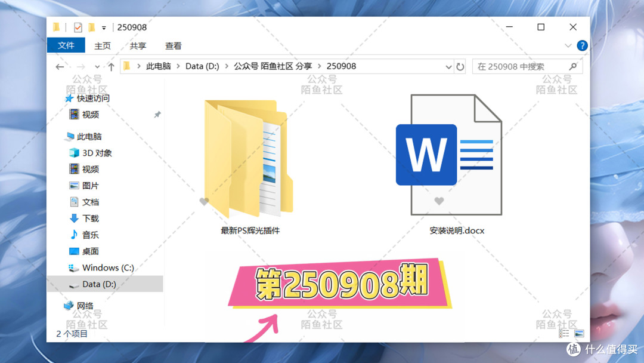Select 视频 under 快速访问
The width and height of the screenshot is (644, 363).
point(91,115)
